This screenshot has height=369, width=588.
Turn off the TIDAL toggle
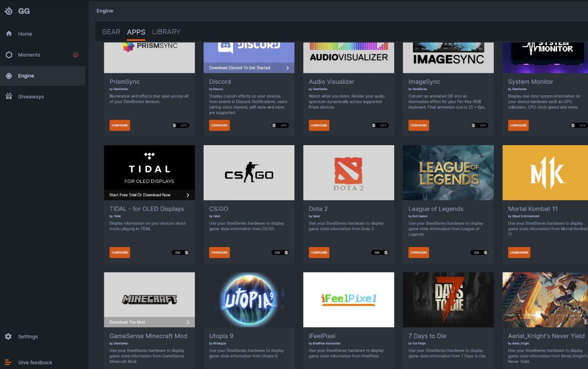[180, 253]
